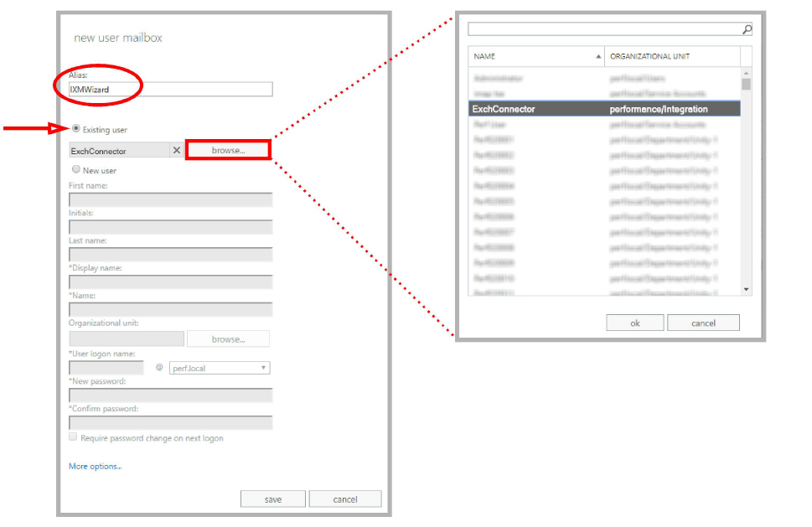Viewport: 812px width, 527px height.
Task: Cancel the new user mailbox dialog
Action: pyautogui.click(x=345, y=499)
